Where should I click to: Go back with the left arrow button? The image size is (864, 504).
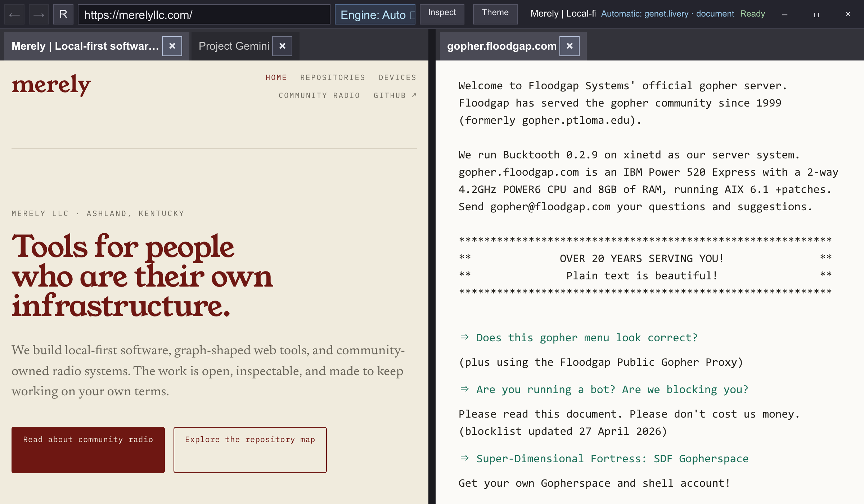pos(14,15)
